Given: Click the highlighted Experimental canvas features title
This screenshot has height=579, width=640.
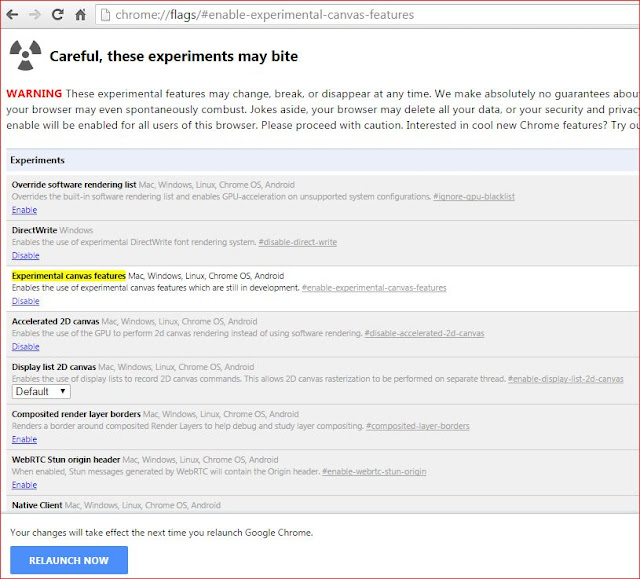Looking at the screenshot, I should click(69, 276).
